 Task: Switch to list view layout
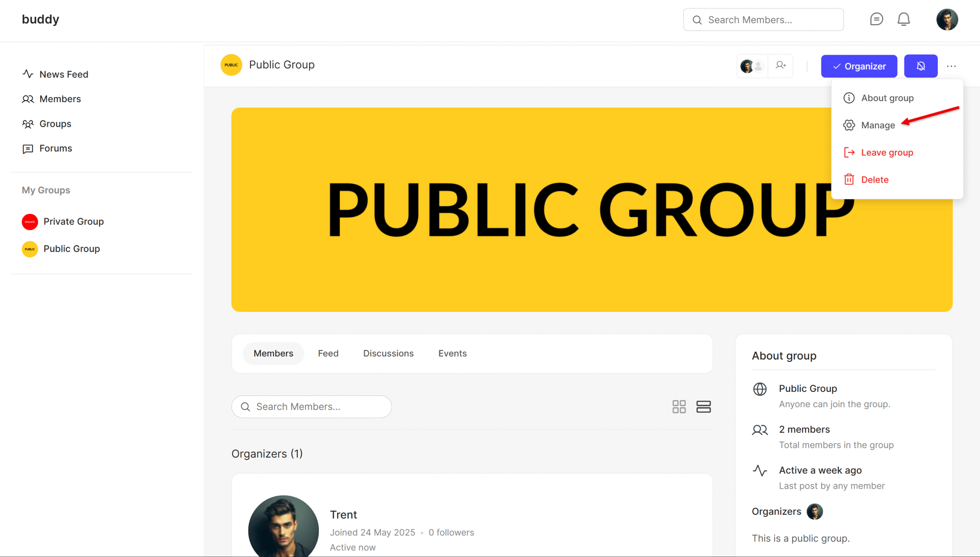coord(703,406)
